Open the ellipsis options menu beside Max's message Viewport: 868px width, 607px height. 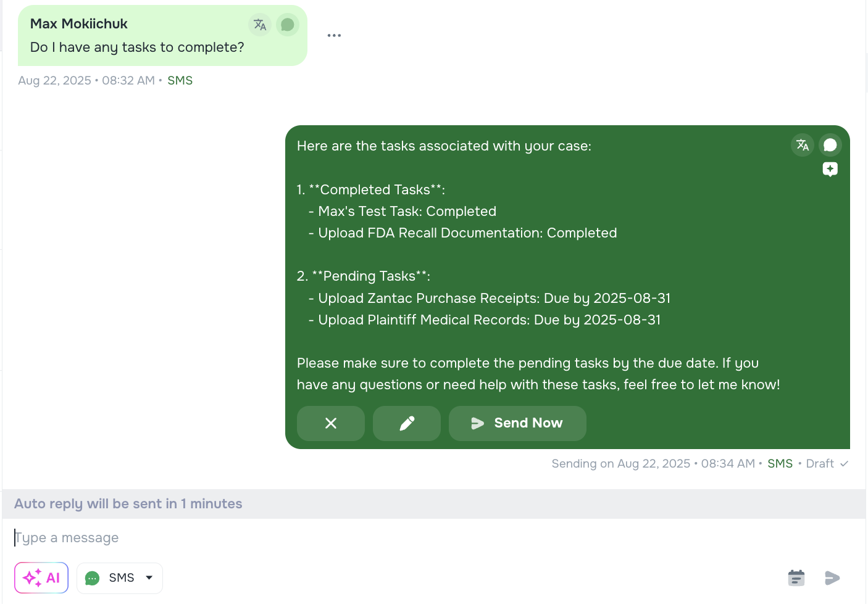click(x=334, y=35)
